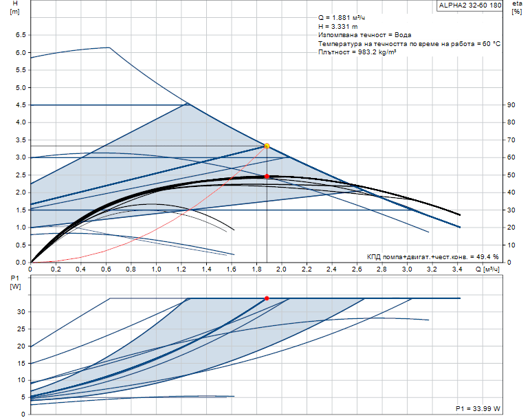Click the P1 = 33.99 W readout

478,408
